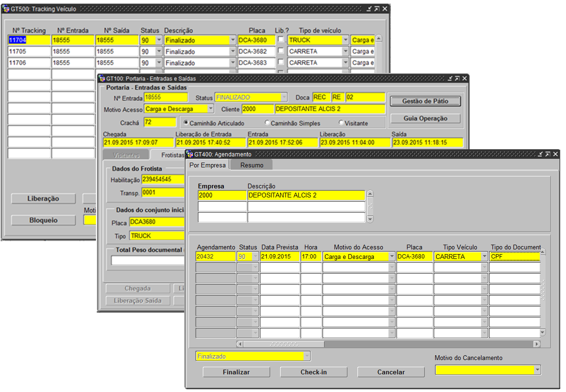566x392 pixels.
Task: Open Tipo de veículo dropdown for DCA-3683
Action: click(x=346, y=63)
